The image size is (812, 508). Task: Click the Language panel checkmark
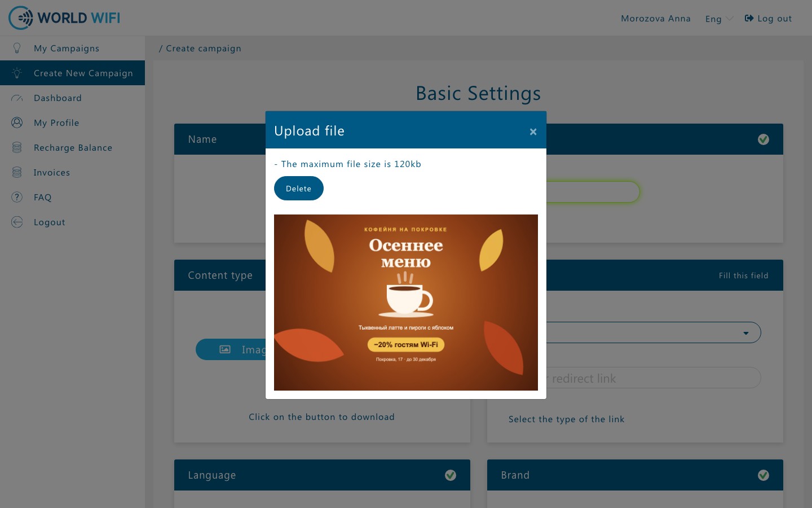tap(451, 475)
